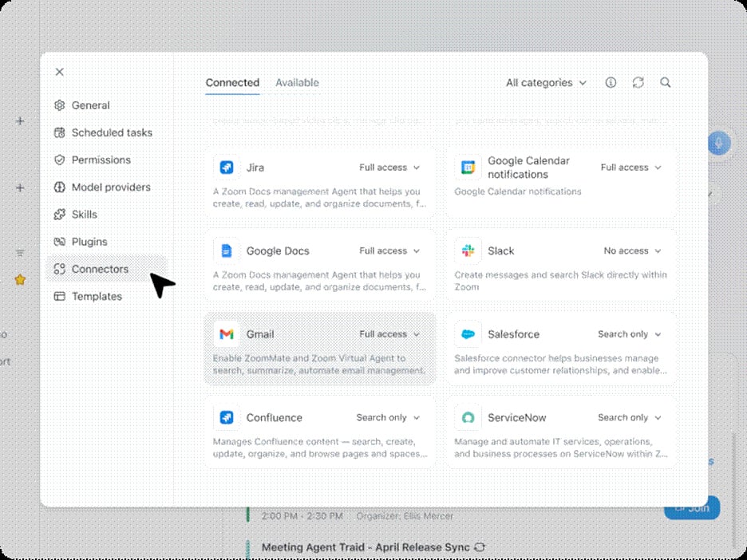Screen dimensions: 747x560
Task: Select the Salesforce connector name
Action: click(514, 334)
